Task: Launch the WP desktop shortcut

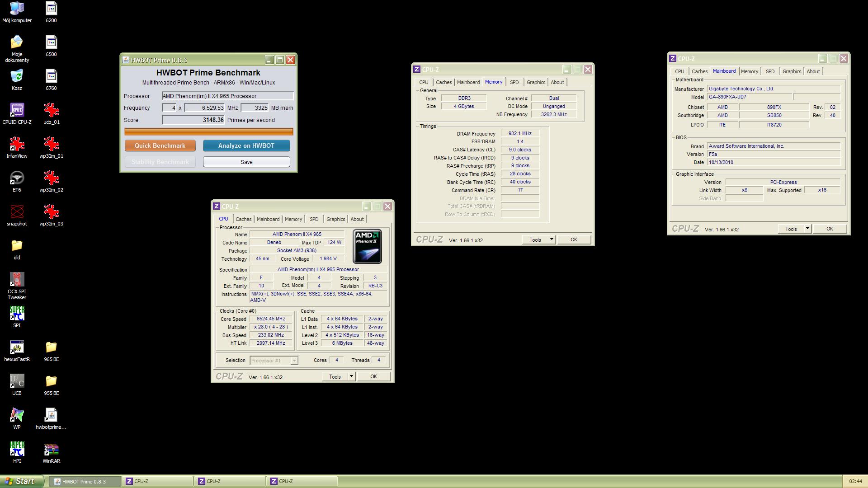Action: coord(17,418)
